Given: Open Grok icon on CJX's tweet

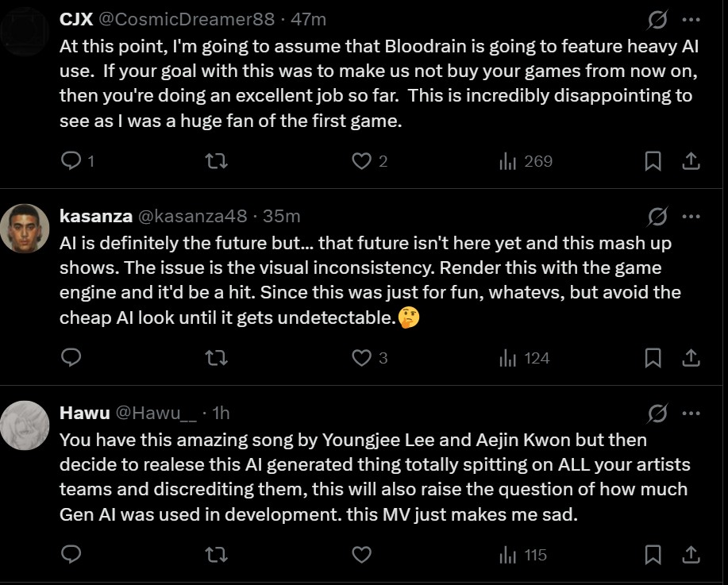Looking at the screenshot, I should point(658,20).
